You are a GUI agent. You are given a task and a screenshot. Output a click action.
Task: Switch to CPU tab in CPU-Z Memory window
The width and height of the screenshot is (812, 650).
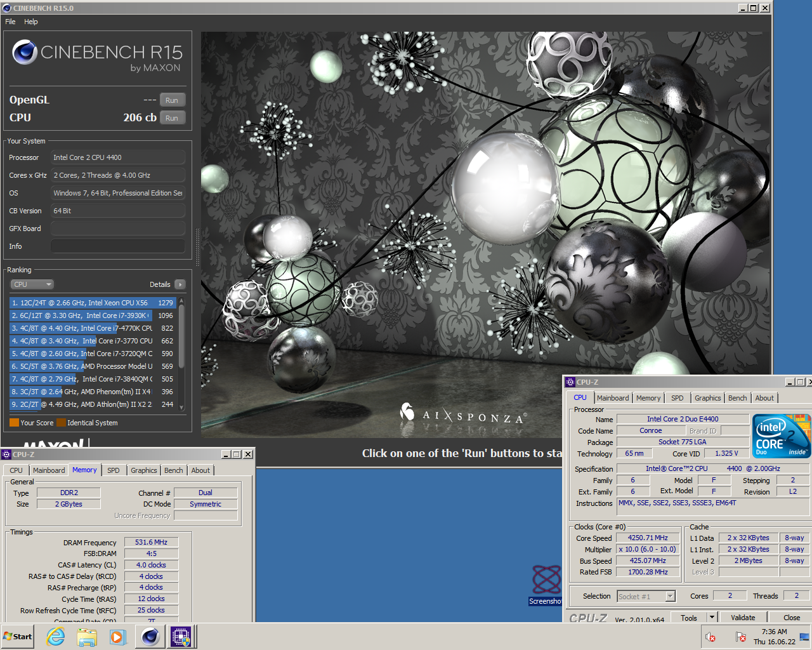16,470
